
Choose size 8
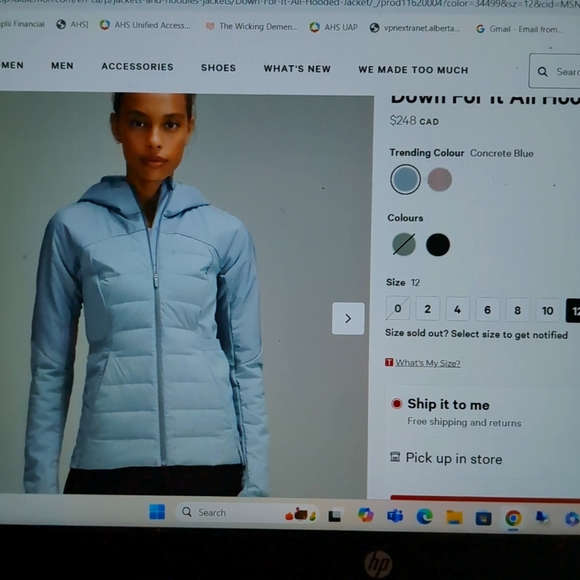click(517, 310)
